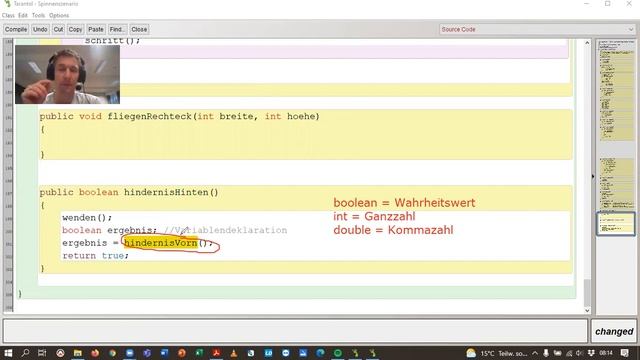Click the 'double = Kommazahl' annotation text
This screenshot has height=360, width=640.
click(393, 230)
